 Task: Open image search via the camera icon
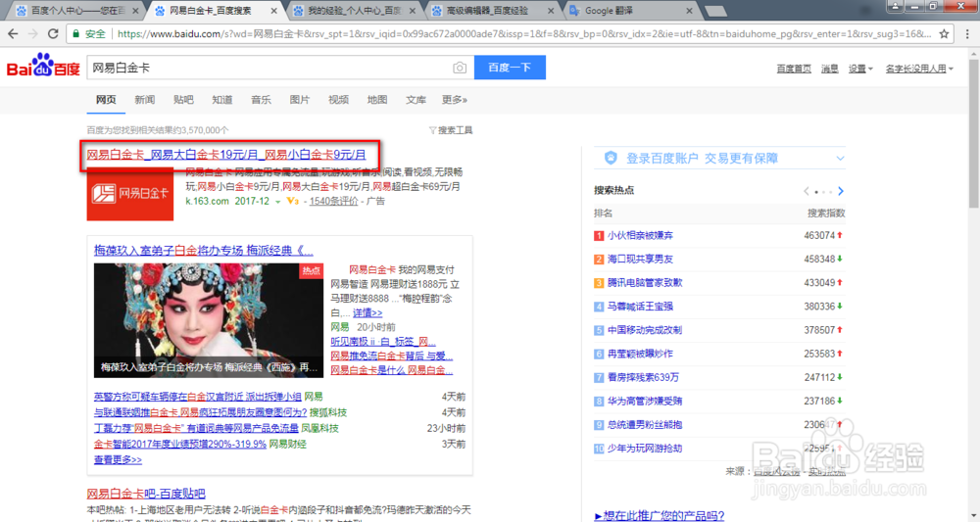pyautogui.click(x=460, y=68)
